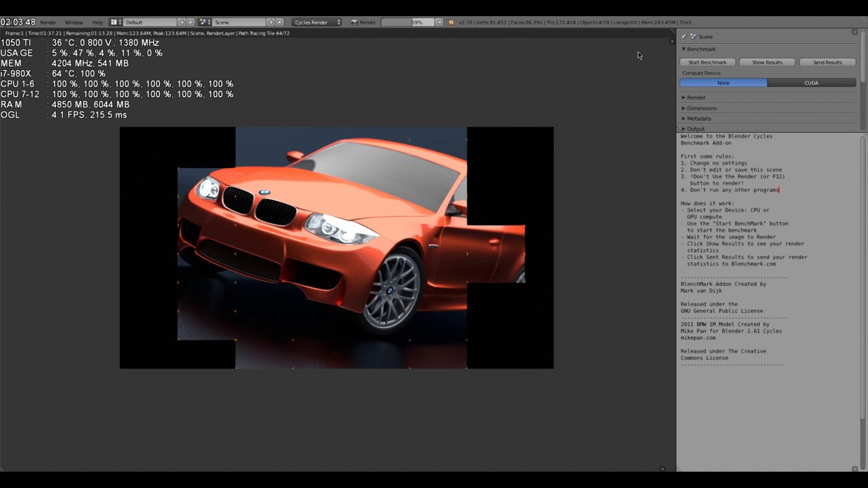868x488 pixels.
Task: Open the Help menu
Action: click(x=98, y=22)
